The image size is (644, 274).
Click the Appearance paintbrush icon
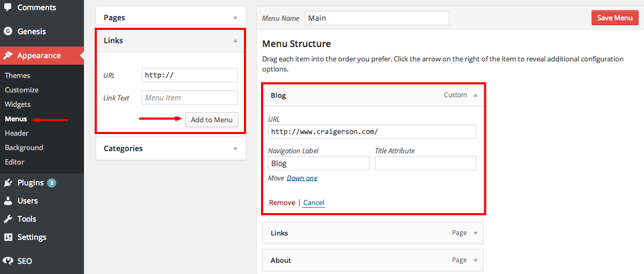pyautogui.click(x=8, y=56)
